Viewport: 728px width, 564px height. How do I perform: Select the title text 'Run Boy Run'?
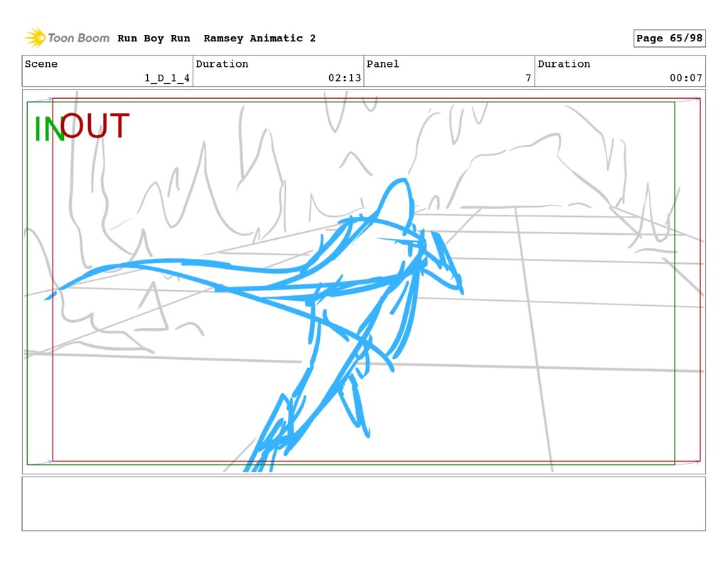[154, 38]
